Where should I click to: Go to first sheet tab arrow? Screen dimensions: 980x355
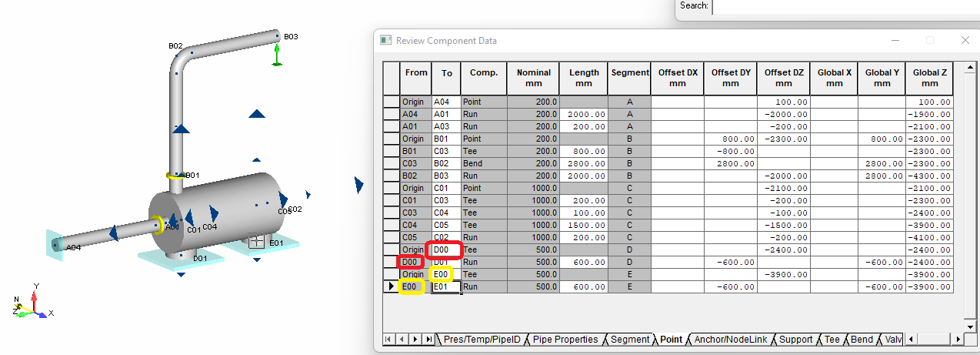(x=388, y=339)
